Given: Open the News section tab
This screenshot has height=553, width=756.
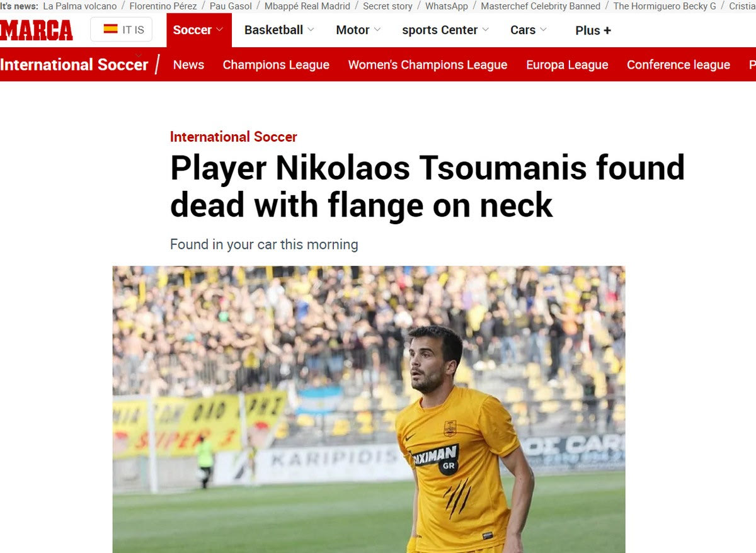Looking at the screenshot, I should (x=188, y=65).
